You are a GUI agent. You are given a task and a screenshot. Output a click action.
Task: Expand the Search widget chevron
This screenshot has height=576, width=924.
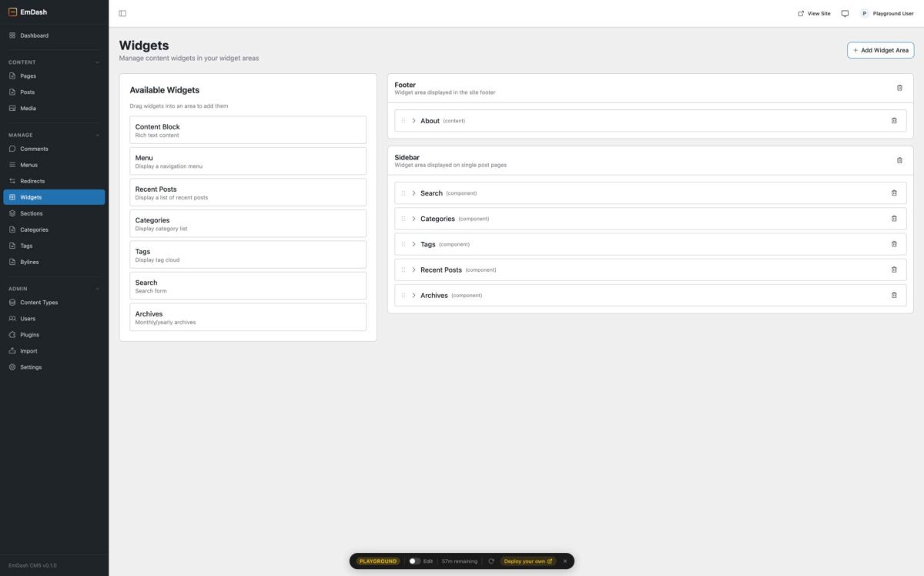(413, 193)
